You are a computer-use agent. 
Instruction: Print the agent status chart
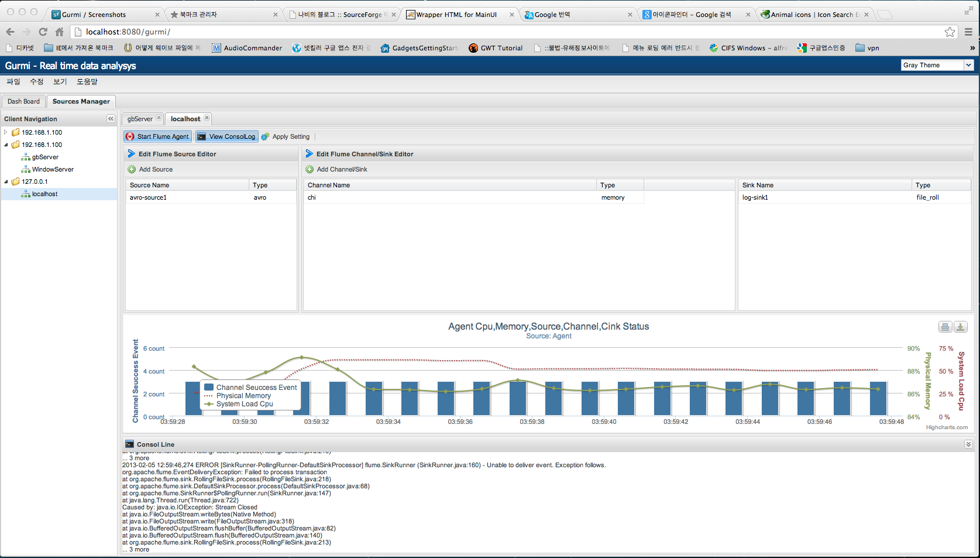[945, 326]
